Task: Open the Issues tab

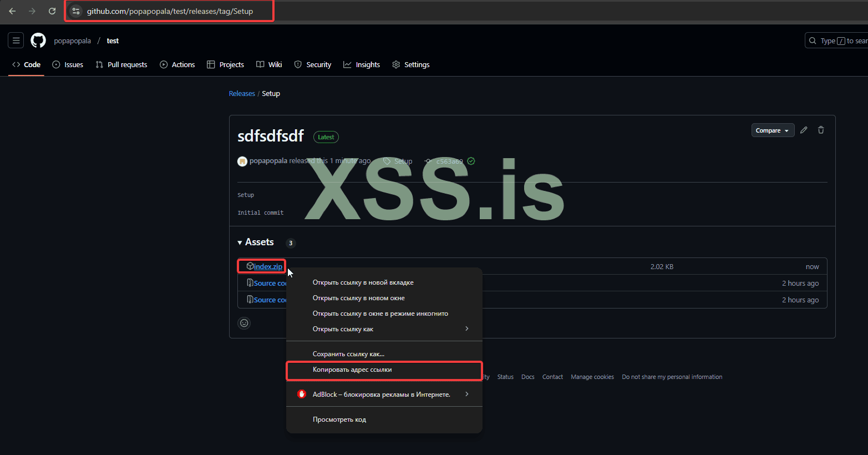Action: (x=68, y=64)
